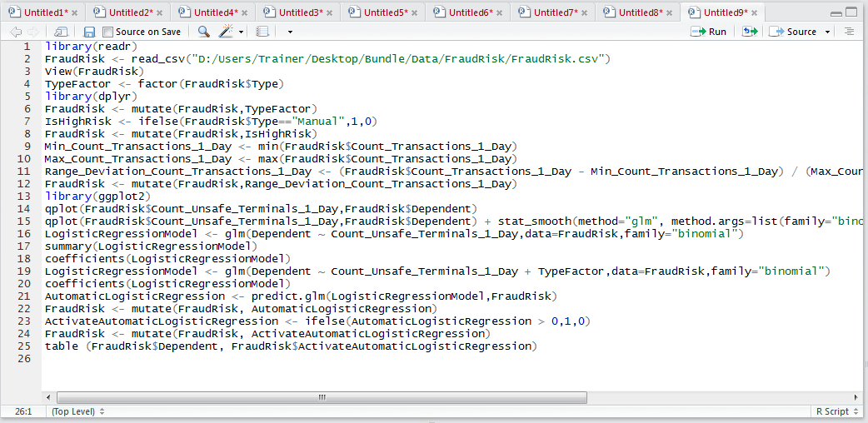Switch to the Untitled2* tab
The width and height of the screenshot is (868, 423).
(x=130, y=12)
